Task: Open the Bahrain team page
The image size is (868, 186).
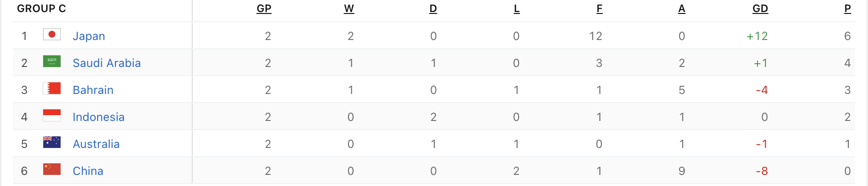Action: point(93,90)
